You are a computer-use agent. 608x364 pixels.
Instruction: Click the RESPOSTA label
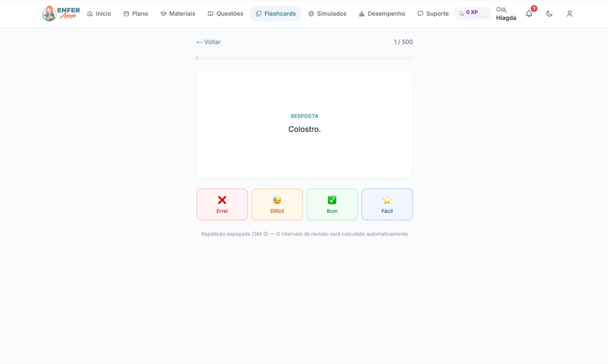click(x=304, y=116)
